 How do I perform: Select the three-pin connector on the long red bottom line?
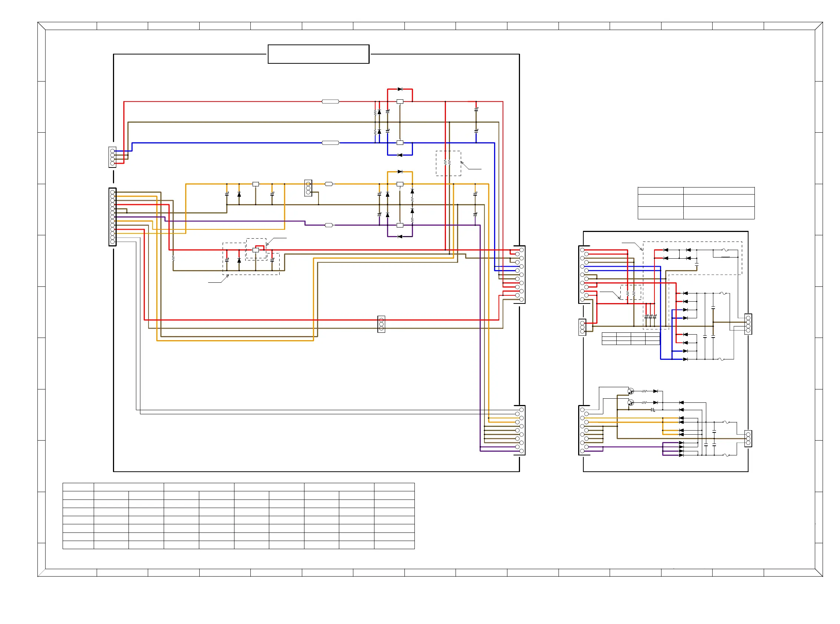[381, 324]
